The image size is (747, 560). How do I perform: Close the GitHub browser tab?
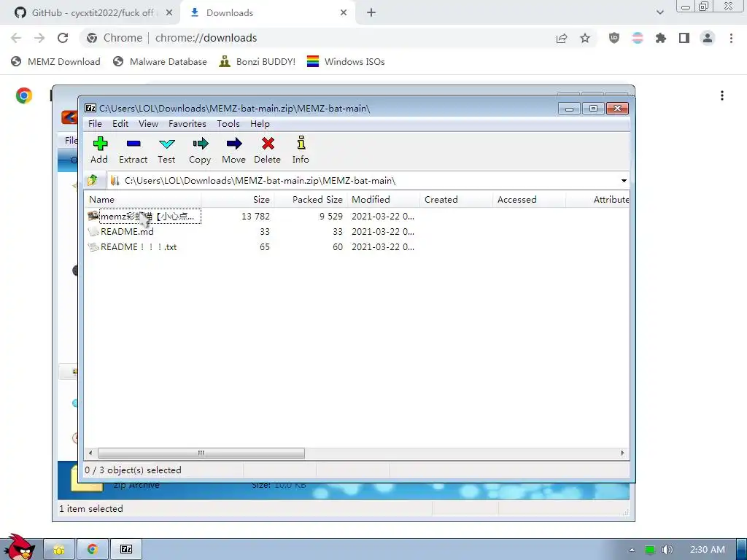(x=169, y=13)
